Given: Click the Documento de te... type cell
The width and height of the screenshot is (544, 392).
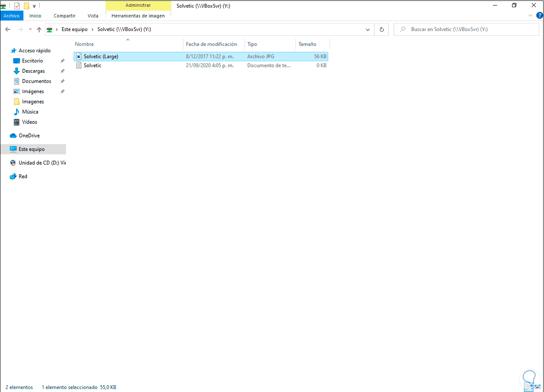Looking at the screenshot, I should tap(268, 66).
